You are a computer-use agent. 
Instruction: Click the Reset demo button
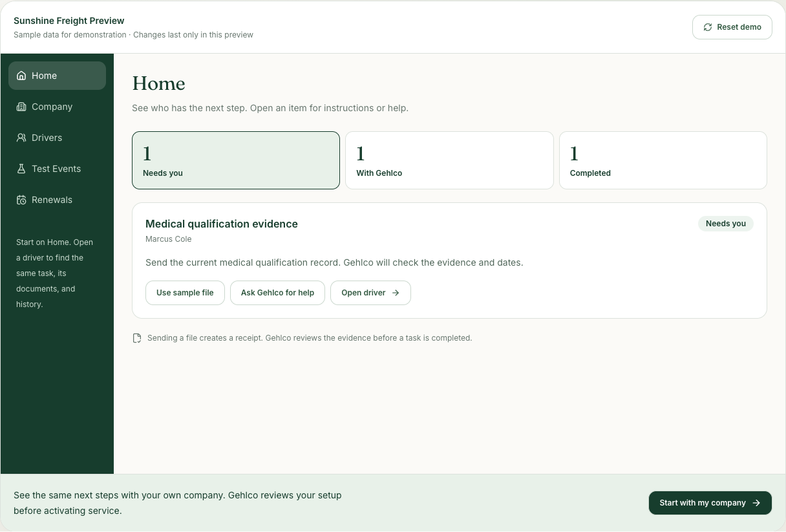coord(732,27)
